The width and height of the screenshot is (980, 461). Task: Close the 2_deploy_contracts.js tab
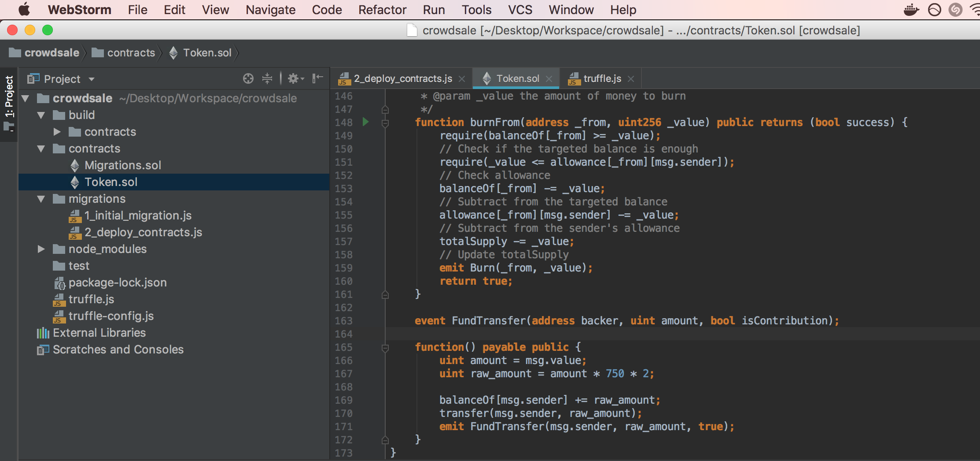pyautogui.click(x=462, y=79)
